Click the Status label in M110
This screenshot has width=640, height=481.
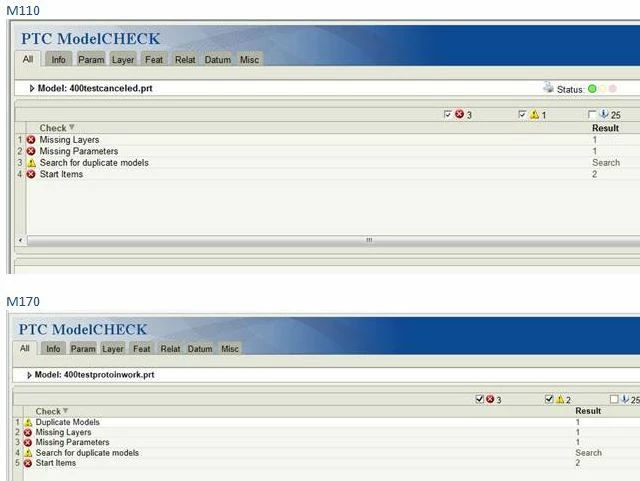click(570, 89)
